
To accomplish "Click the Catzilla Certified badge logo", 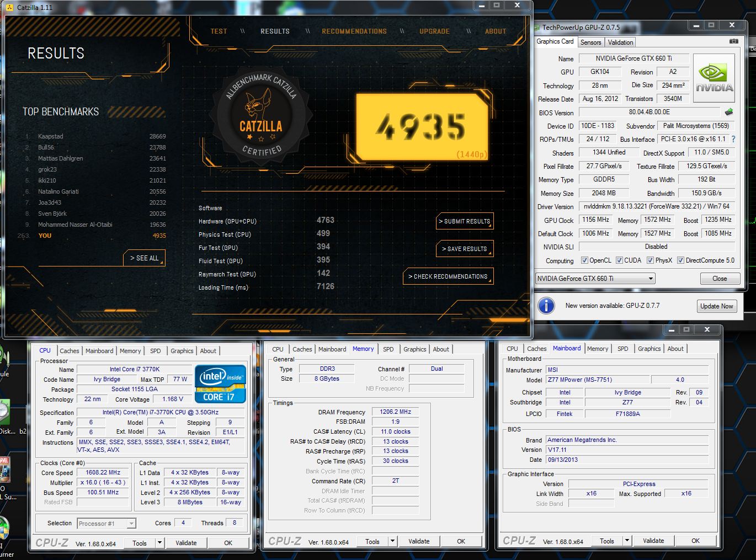I will point(261,116).
